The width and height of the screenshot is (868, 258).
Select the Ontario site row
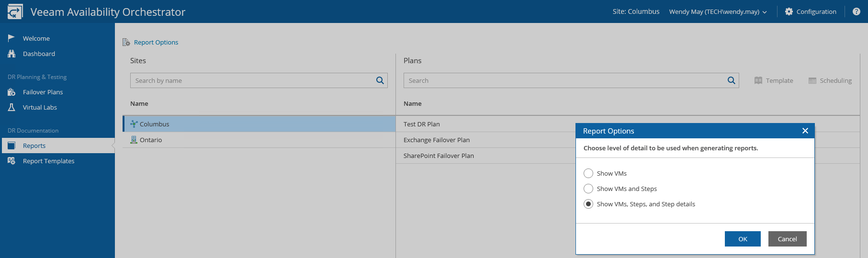[x=259, y=140]
